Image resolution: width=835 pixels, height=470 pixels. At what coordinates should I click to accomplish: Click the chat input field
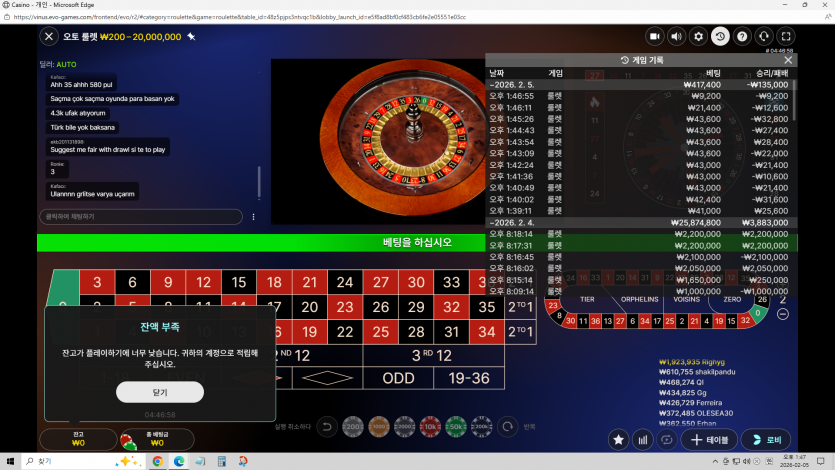click(x=141, y=217)
